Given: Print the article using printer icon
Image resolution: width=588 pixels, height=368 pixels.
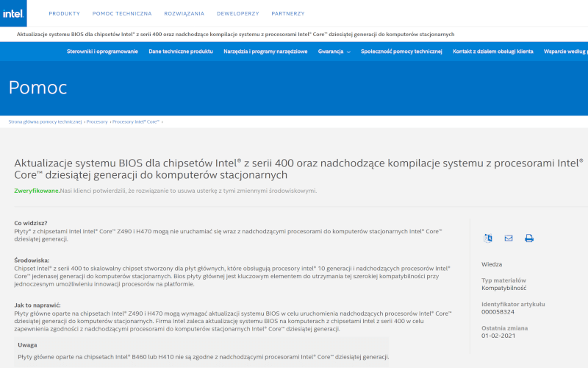Looking at the screenshot, I should [x=529, y=238].
